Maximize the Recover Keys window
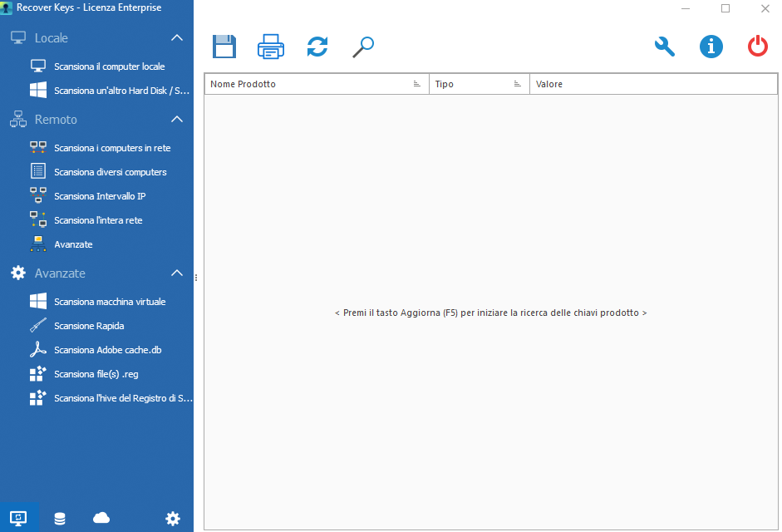 725,8
